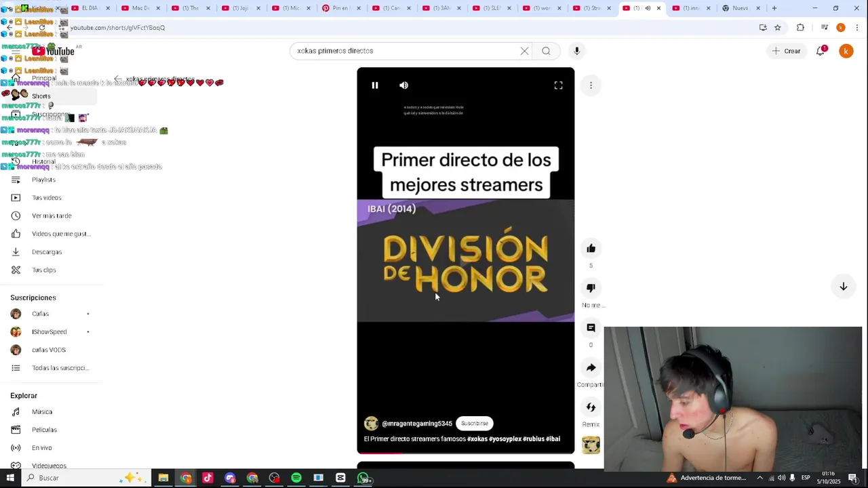
Task: Go to the next Short with the down arrow
Action: (844, 287)
